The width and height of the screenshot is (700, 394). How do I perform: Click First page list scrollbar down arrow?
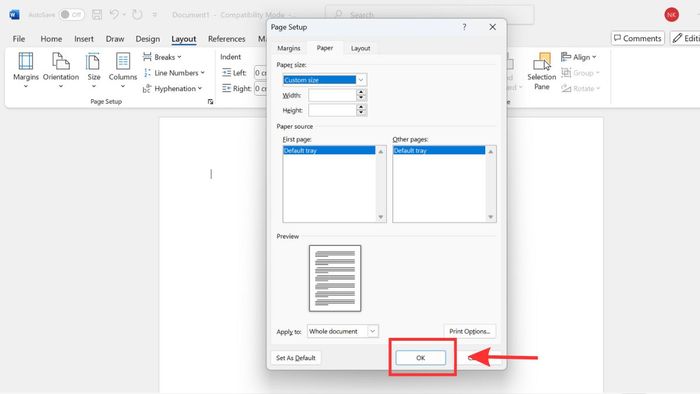(381, 217)
